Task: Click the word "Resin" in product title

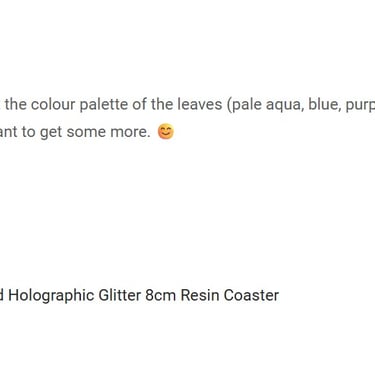Action: [x=200, y=295]
